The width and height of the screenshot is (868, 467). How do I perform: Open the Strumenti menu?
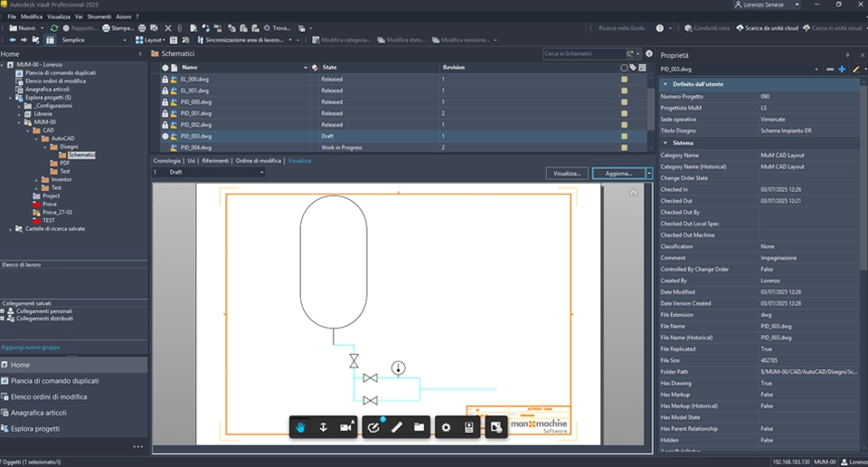tap(99, 16)
